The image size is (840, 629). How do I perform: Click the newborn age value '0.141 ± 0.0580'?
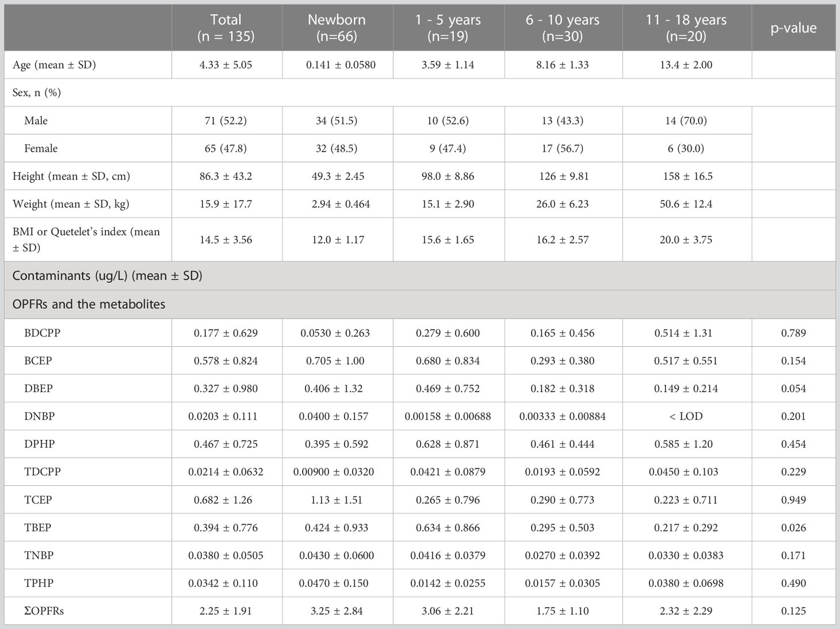(x=341, y=65)
